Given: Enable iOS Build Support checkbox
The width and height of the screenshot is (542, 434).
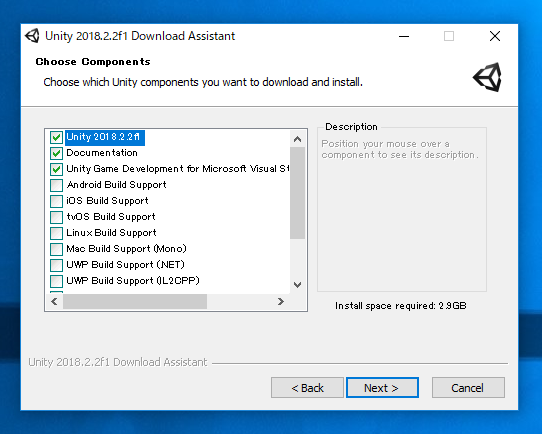Looking at the screenshot, I should (x=56, y=201).
